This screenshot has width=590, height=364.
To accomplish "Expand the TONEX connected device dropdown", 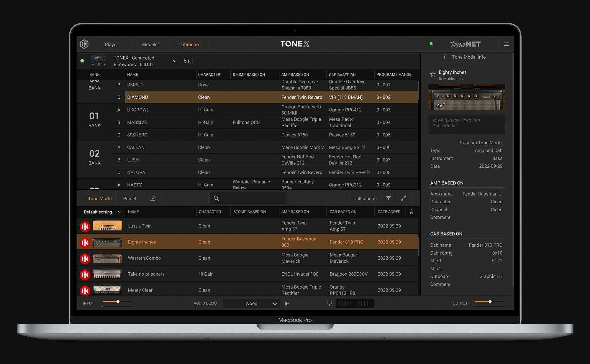I will [x=175, y=61].
